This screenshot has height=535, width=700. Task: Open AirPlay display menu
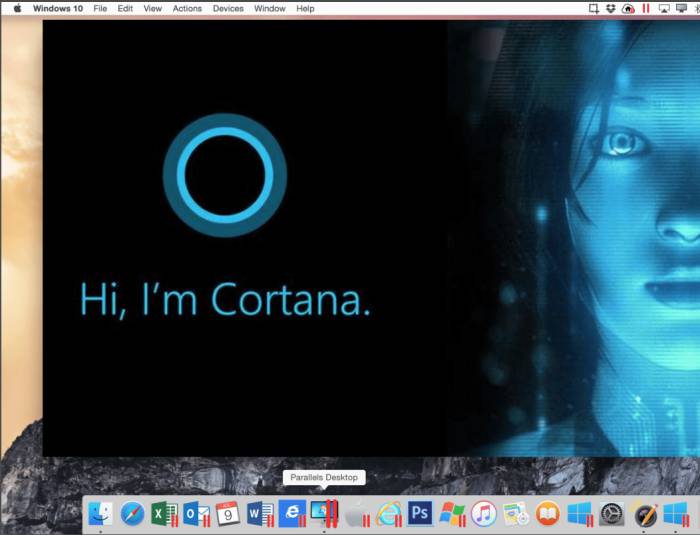(x=664, y=8)
